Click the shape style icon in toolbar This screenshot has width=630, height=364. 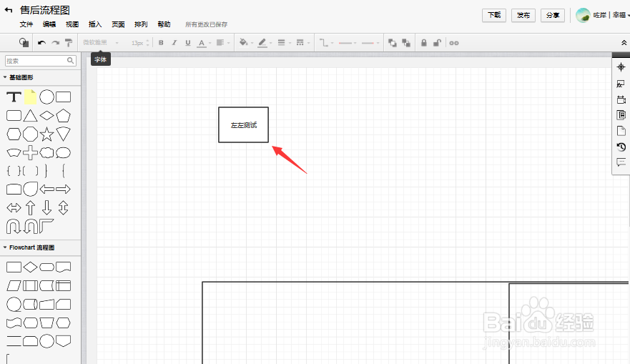tap(24, 43)
